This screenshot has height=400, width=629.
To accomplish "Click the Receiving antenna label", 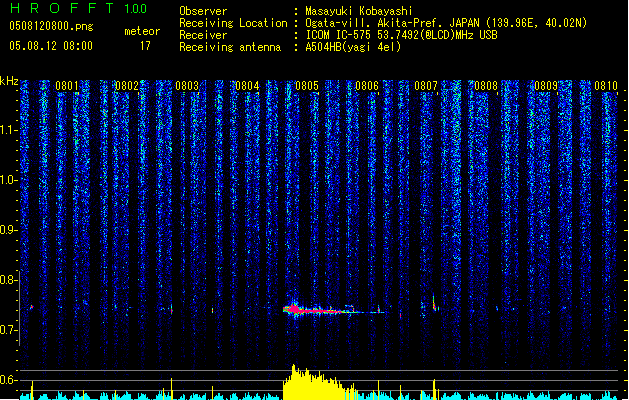I will pyautogui.click(x=230, y=47).
